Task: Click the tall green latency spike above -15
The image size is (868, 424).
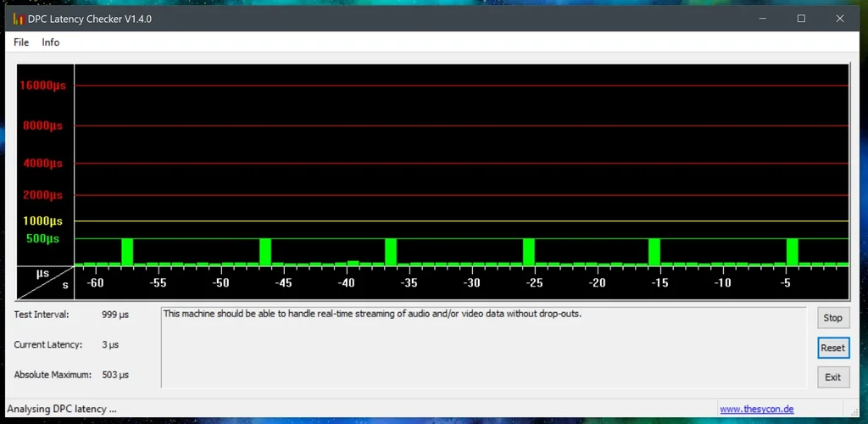Action: pos(654,252)
